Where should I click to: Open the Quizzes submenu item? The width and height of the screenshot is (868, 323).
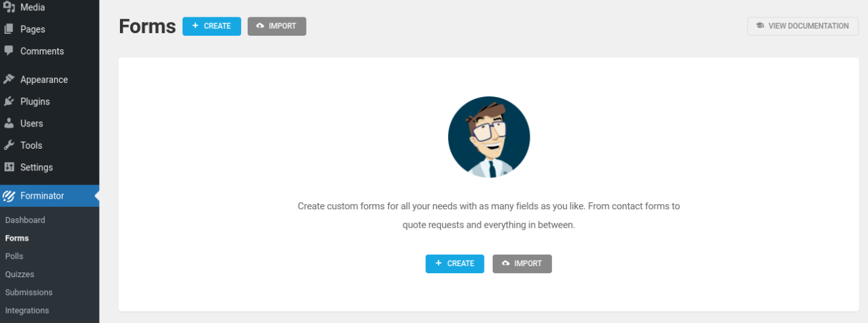[20, 274]
